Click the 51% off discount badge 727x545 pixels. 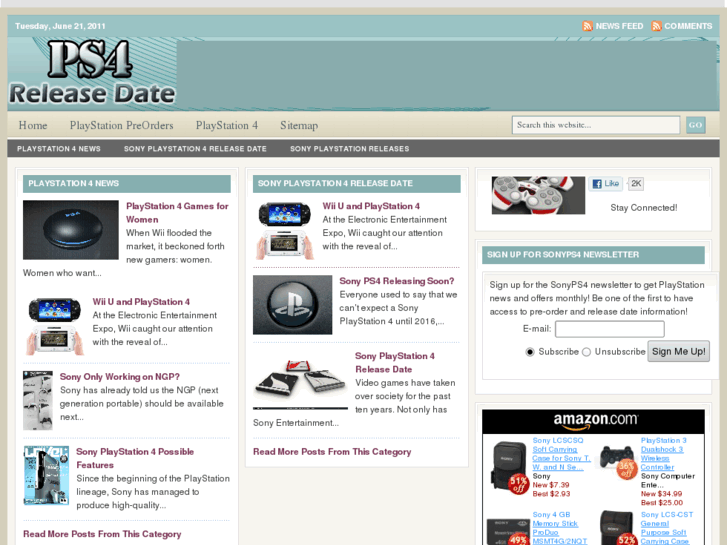518,484
